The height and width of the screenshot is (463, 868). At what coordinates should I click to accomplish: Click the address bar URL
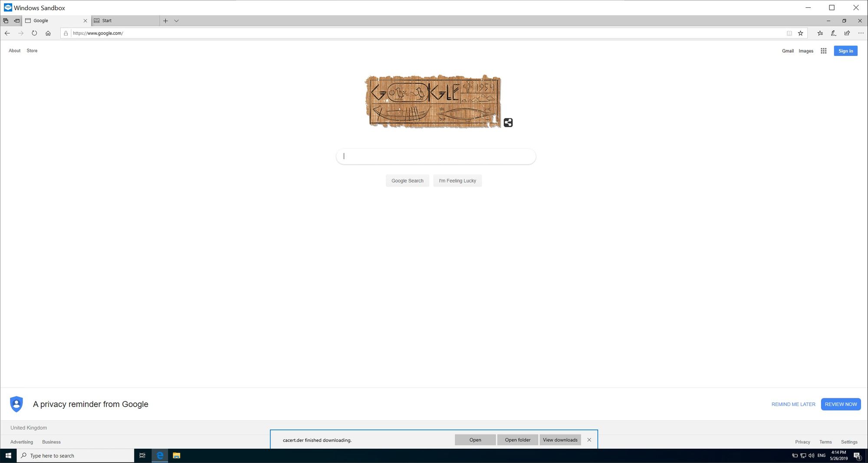coord(98,33)
